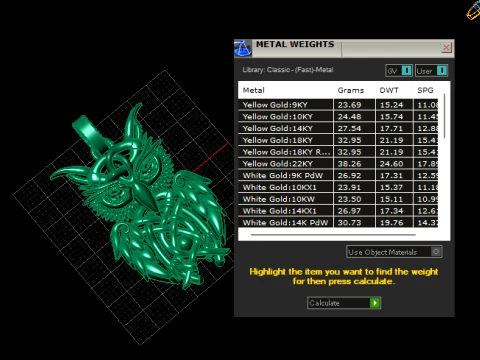Click the 27.54 grams value

pyautogui.click(x=349, y=128)
